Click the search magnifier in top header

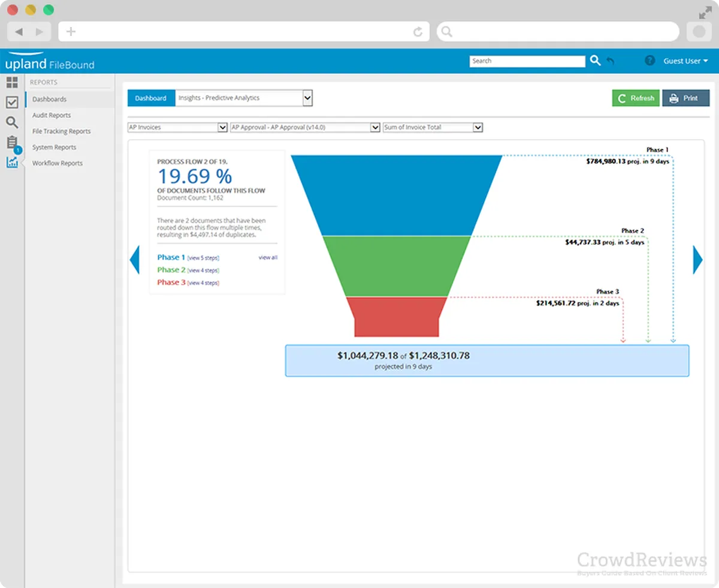tap(595, 61)
